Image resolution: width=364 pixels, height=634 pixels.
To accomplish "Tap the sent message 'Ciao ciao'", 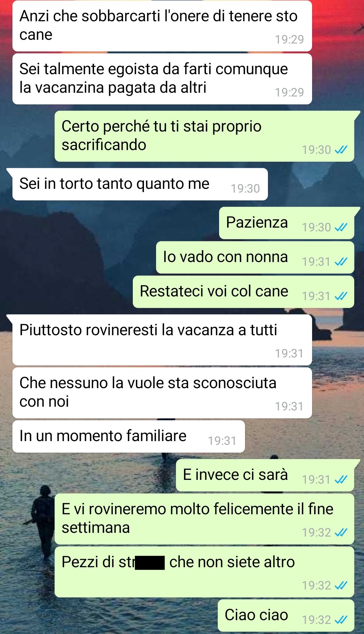I will [x=286, y=615].
